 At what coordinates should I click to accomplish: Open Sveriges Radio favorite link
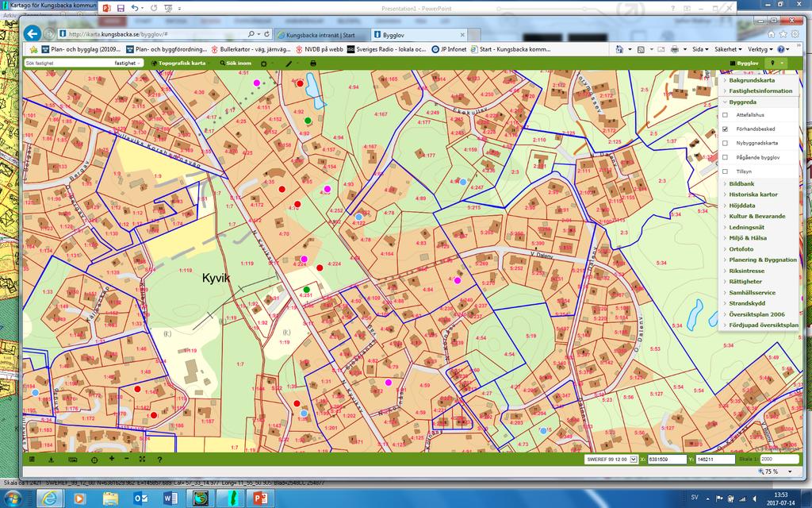[387, 49]
